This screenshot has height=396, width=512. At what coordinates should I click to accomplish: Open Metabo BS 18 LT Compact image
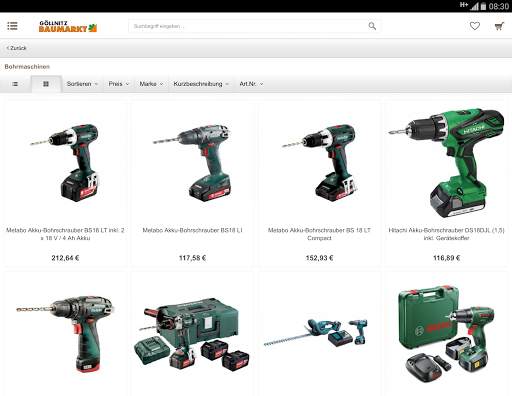point(319,163)
